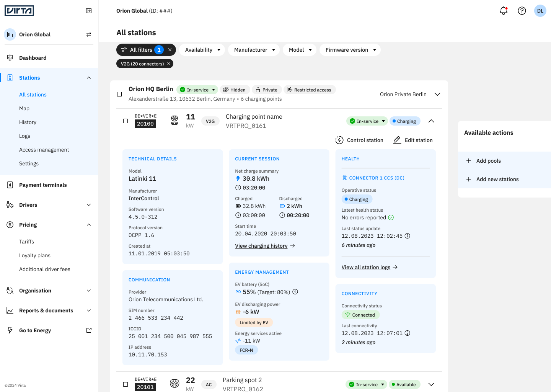The height and width of the screenshot is (392, 551).
Task: Click info icon beside last connectivity time
Action: click(x=408, y=333)
